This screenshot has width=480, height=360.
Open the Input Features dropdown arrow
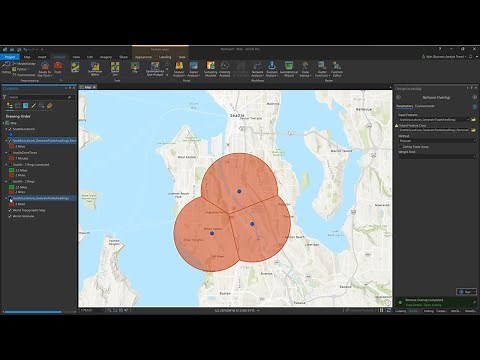468,119
